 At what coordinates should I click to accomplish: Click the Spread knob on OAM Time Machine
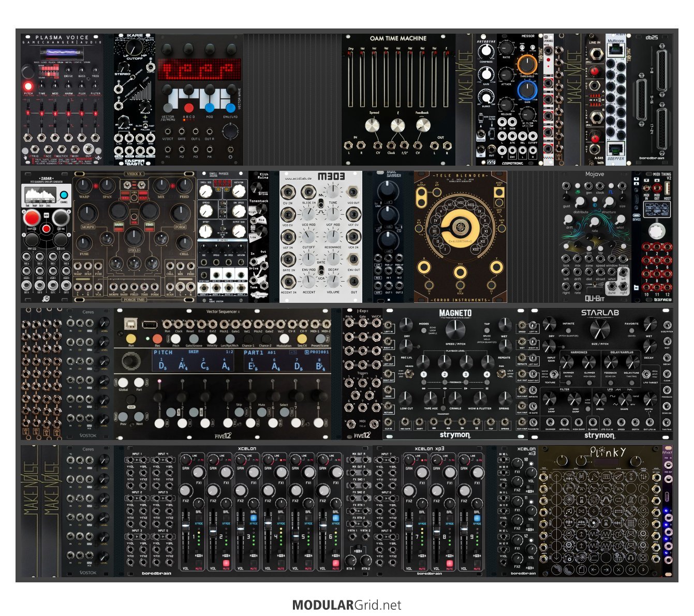tap(372, 125)
